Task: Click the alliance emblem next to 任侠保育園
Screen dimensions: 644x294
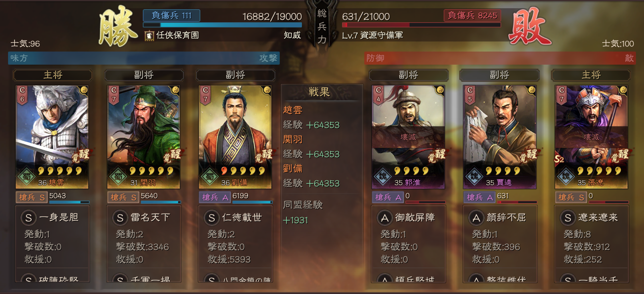Action: (149, 36)
